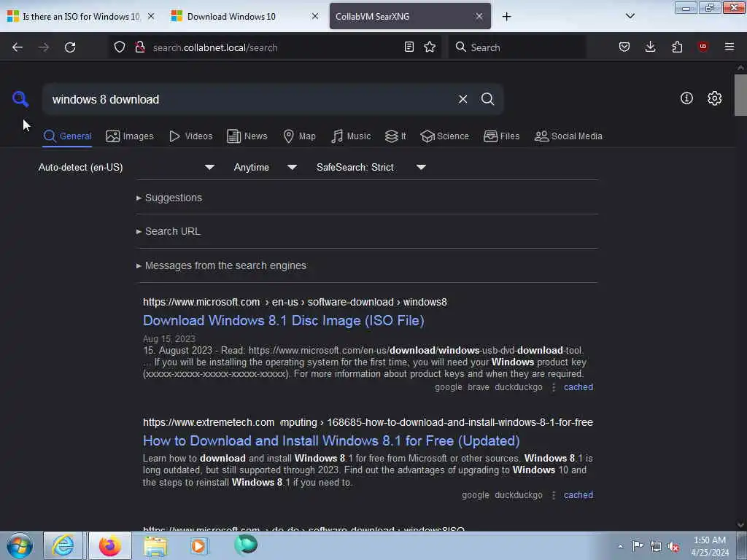Open the search info icon
The width and height of the screenshot is (747, 560).
(x=686, y=98)
